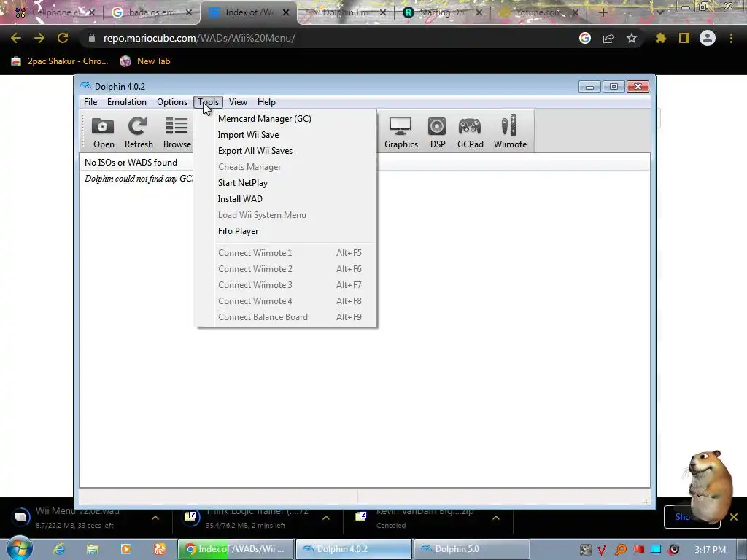Image resolution: width=747 pixels, height=560 pixels.
Task: Open Wiimote settings icon
Action: point(510,132)
